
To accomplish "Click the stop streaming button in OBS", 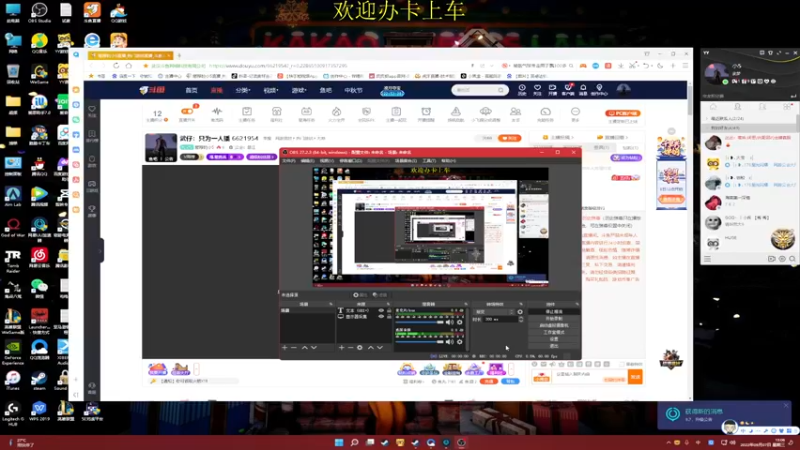I will [554, 312].
